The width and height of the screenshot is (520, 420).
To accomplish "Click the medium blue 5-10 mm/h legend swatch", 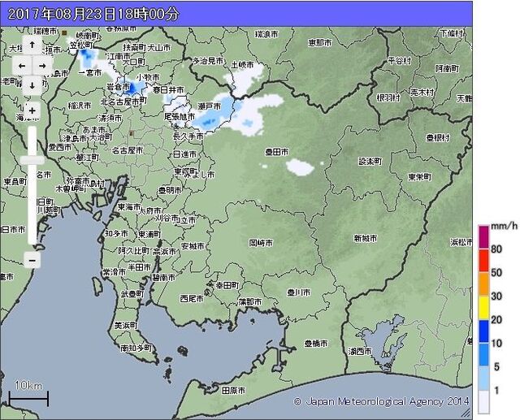I will (483, 354).
